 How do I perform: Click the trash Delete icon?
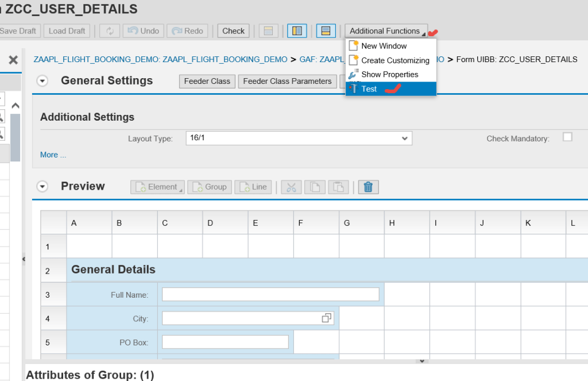click(x=367, y=187)
